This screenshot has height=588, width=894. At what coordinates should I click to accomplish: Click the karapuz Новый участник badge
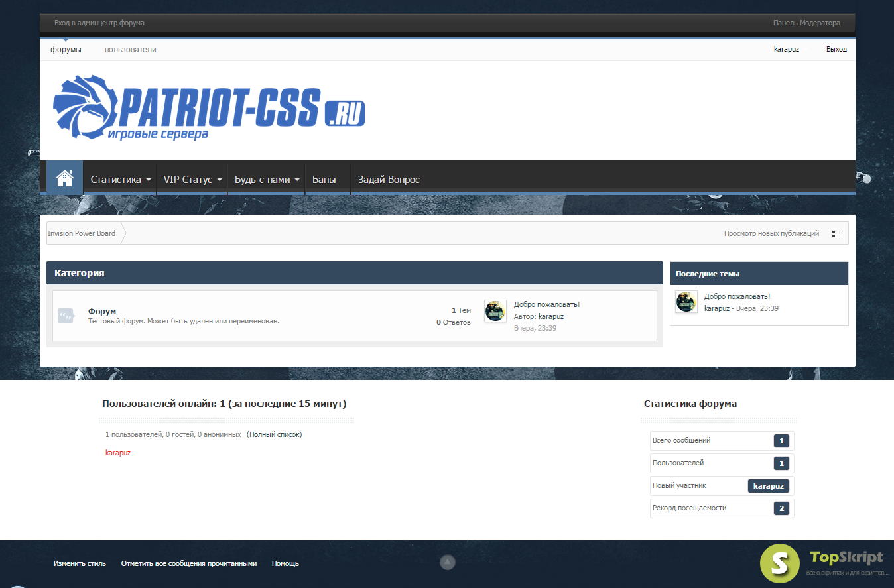pos(769,486)
